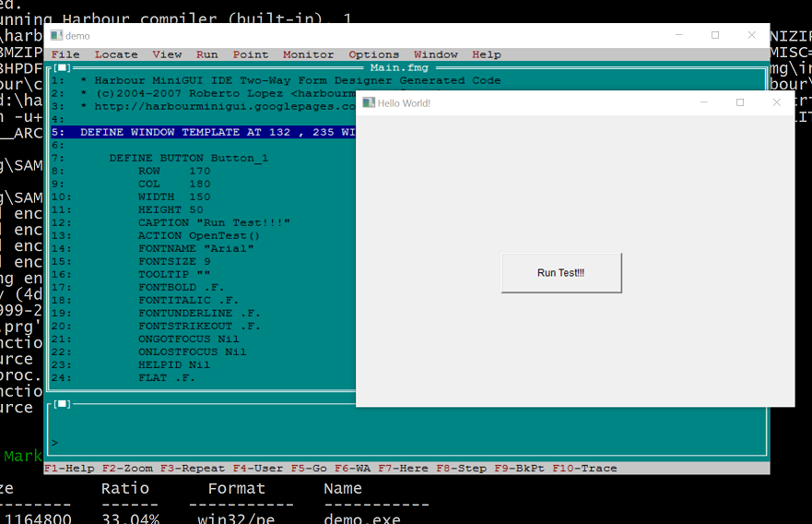Open the Monitor menu
Screen dimensions: 812x524
tap(308, 54)
